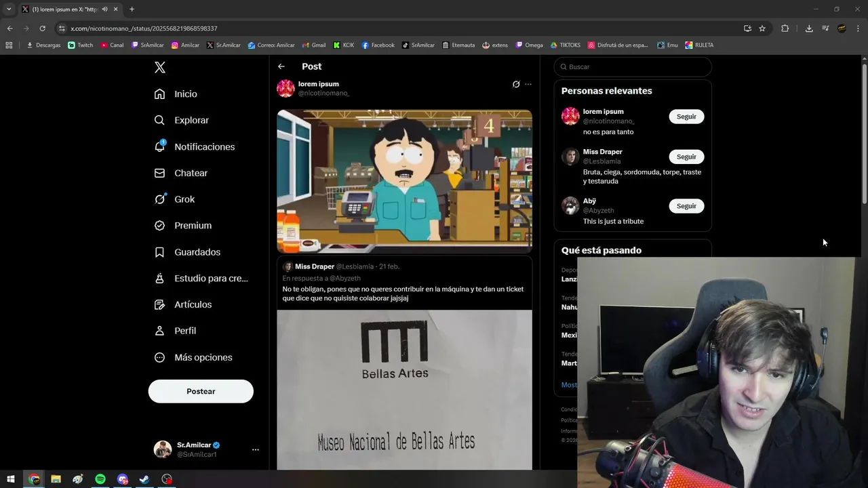The width and height of the screenshot is (868, 488).
Task: Open the post's more options dots
Action: (528, 85)
